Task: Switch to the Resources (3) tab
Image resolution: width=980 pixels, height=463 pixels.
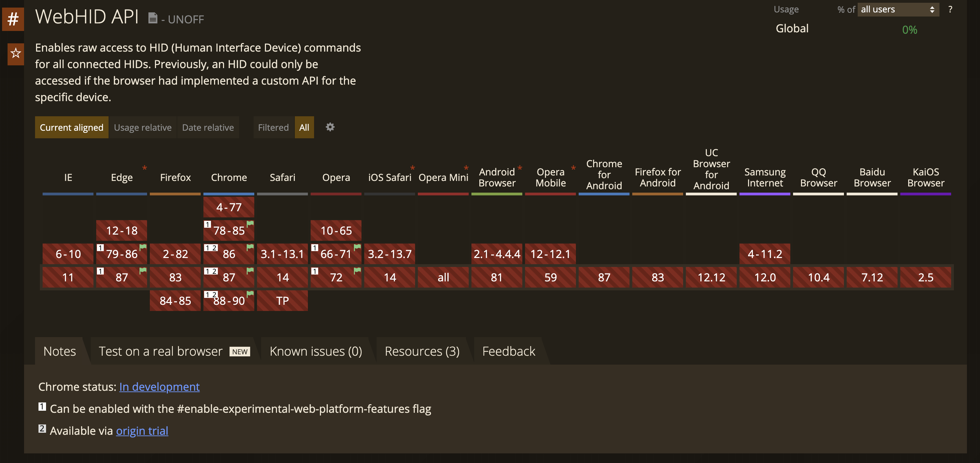Action: click(x=422, y=351)
